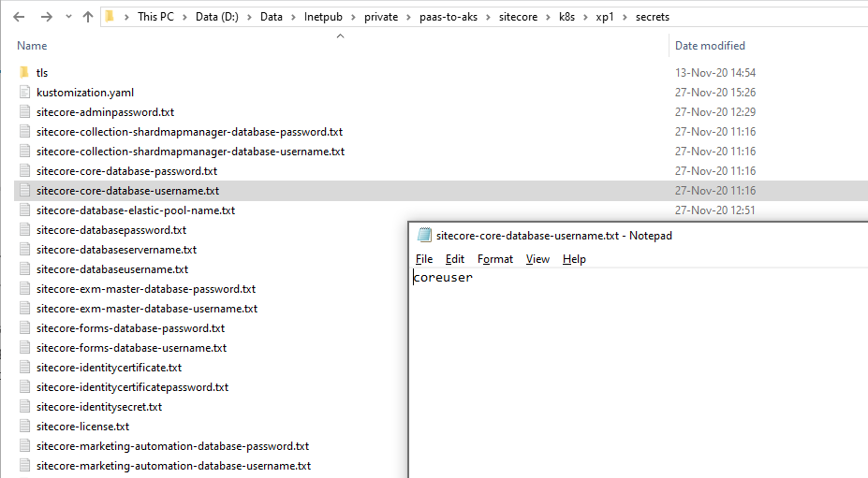Image resolution: width=868 pixels, height=478 pixels.
Task: Open Notepad View menu
Action: (537, 259)
